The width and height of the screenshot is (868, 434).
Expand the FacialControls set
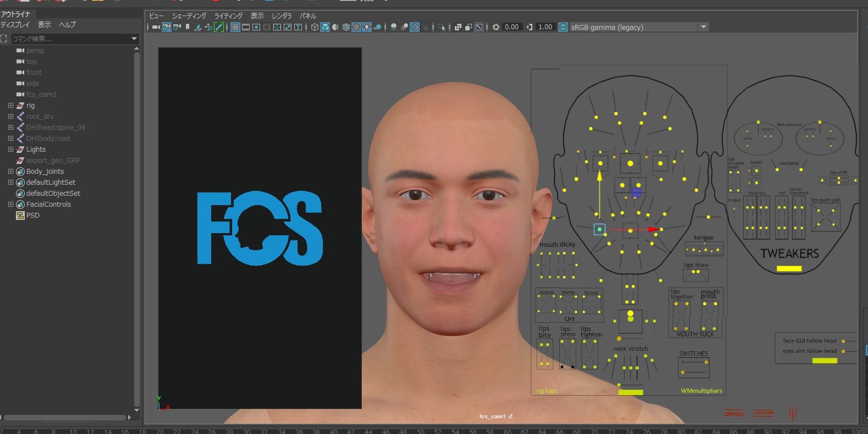[11, 204]
